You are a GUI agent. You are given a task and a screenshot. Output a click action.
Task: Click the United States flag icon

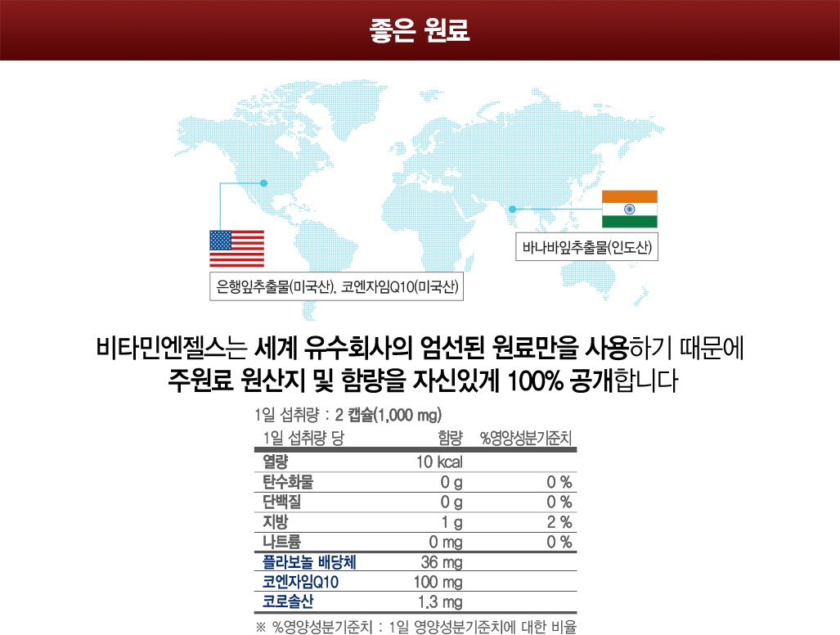click(236, 249)
